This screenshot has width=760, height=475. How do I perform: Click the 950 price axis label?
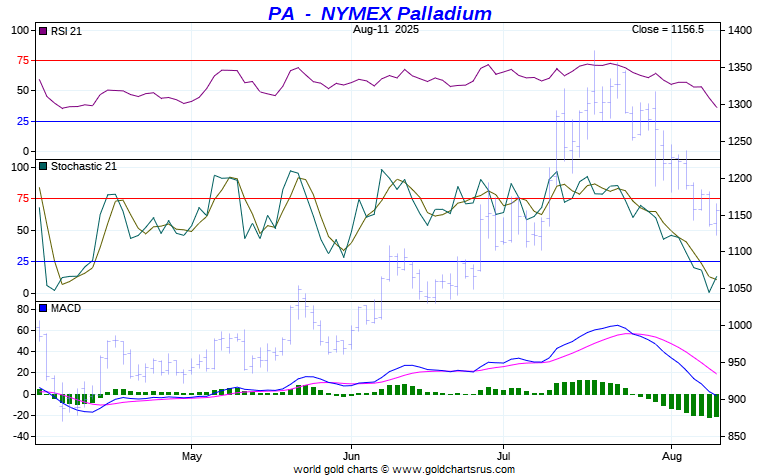coord(737,362)
